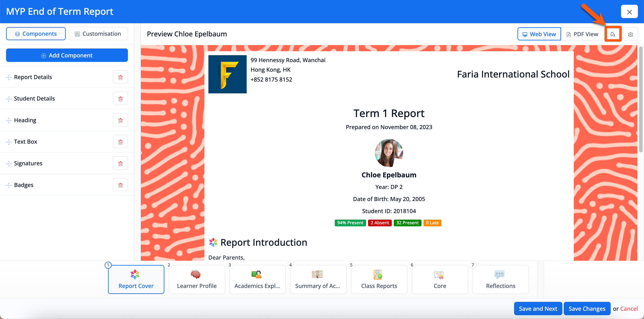Click the Faria school logo image
The height and width of the screenshot is (319, 644).
click(227, 74)
